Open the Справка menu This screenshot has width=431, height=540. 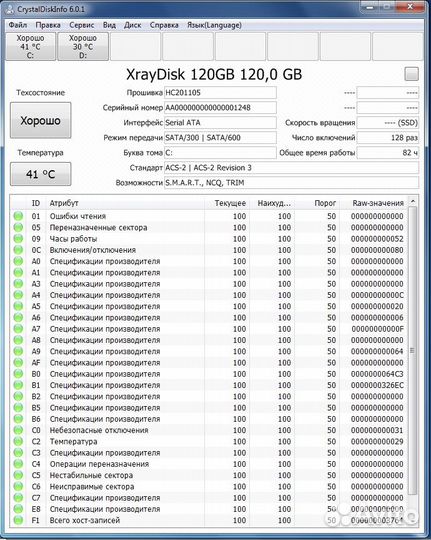164,25
